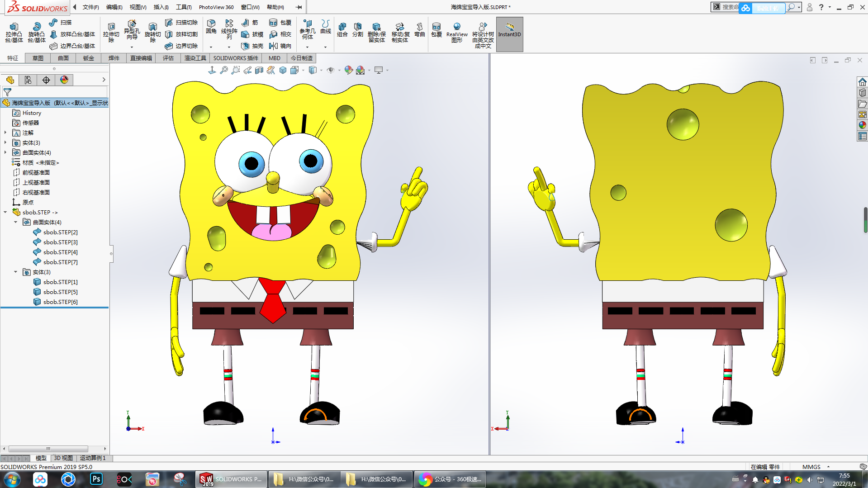Expand the 注解 (Annotations) tree node
The height and width of the screenshot is (488, 868).
[x=5, y=133]
